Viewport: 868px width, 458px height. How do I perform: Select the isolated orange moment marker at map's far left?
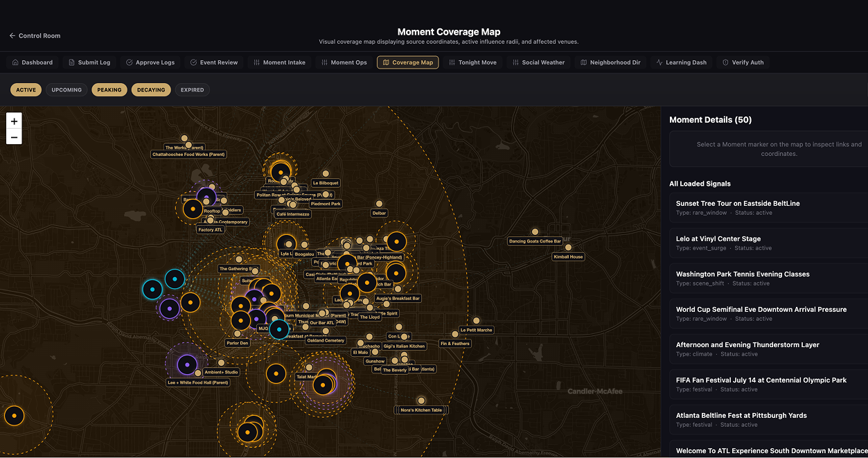click(x=14, y=416)
